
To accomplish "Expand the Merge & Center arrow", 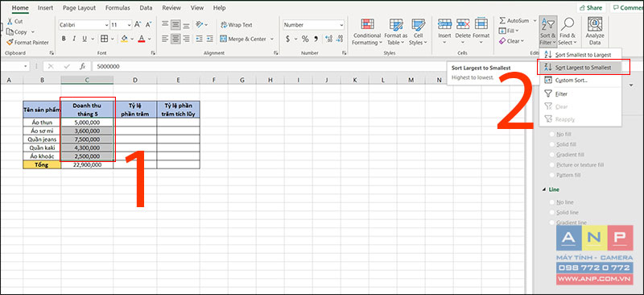I will coord(271,39).
